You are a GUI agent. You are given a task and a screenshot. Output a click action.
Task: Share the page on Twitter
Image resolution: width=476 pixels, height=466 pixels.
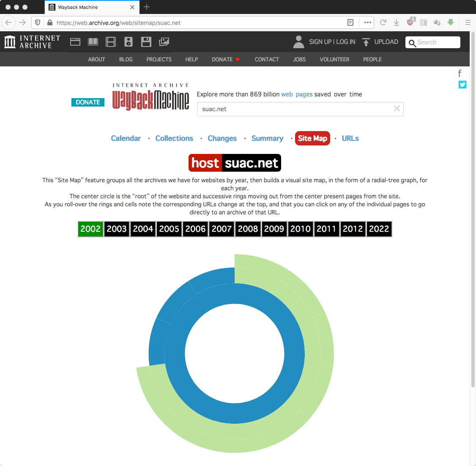[462, 85]
